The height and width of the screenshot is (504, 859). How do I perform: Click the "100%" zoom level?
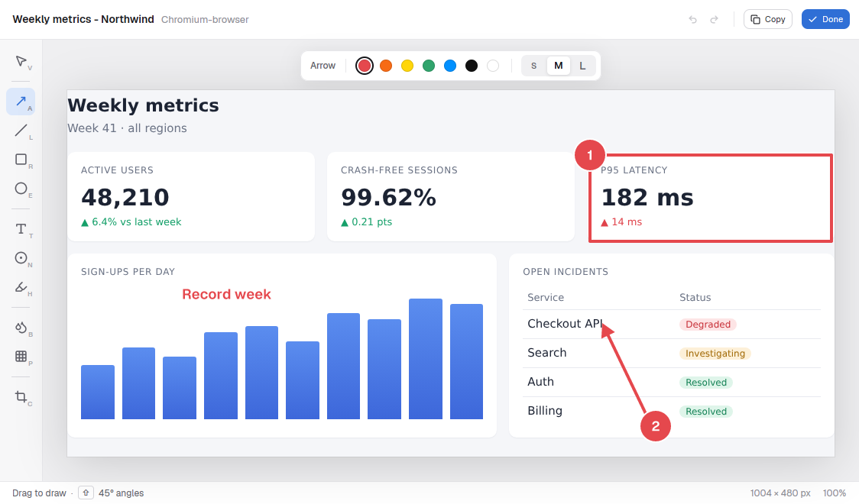click(835, 493)
